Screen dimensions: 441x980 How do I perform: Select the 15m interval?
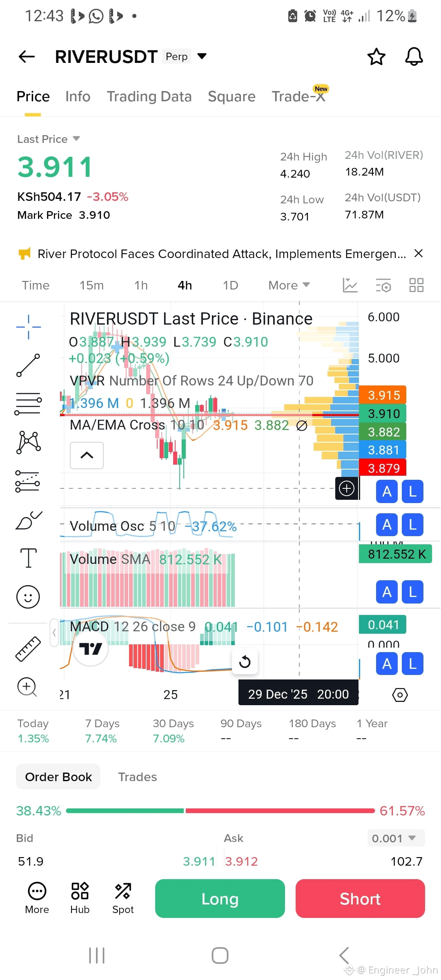tap(91, 285)
